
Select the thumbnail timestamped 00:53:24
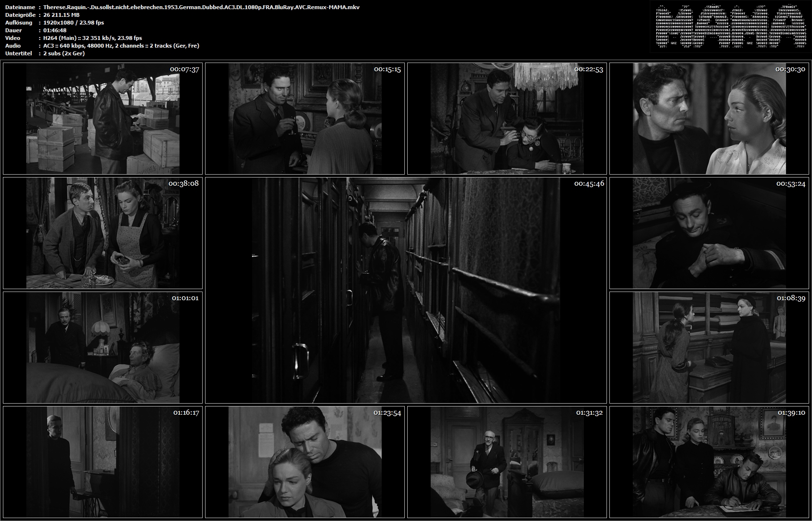click(x=709, y=233)
